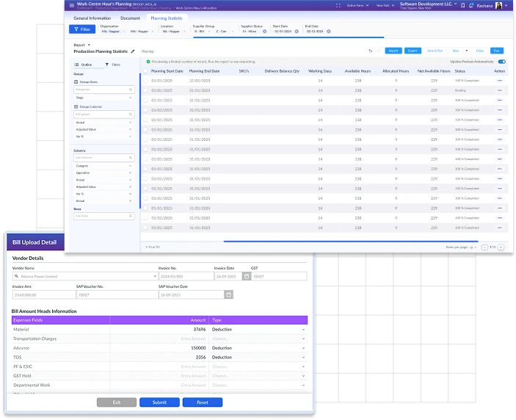This screenshot has height=420, width=516.
Task: Click the horizontal scrollbar under the table
Action: point(351,241)
